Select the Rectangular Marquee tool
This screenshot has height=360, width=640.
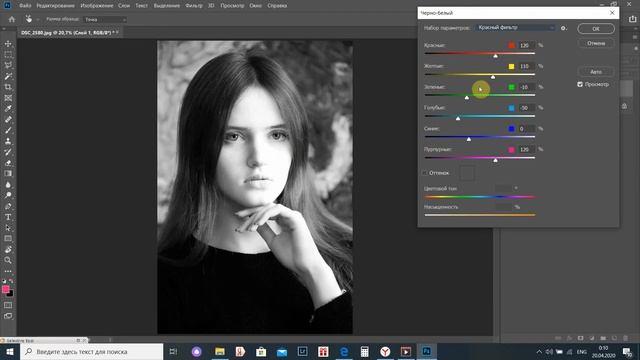pyautogui.click(x=8, y=54)
